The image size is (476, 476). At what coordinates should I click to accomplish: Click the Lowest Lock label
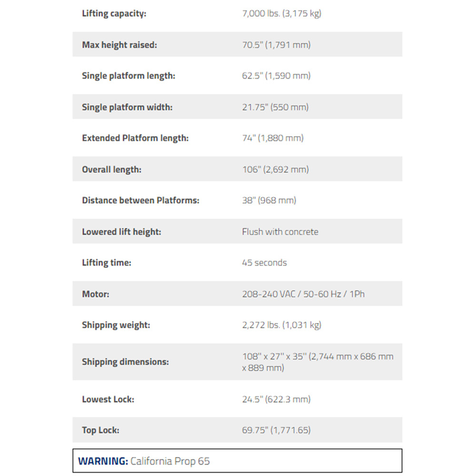click(108, 399)
